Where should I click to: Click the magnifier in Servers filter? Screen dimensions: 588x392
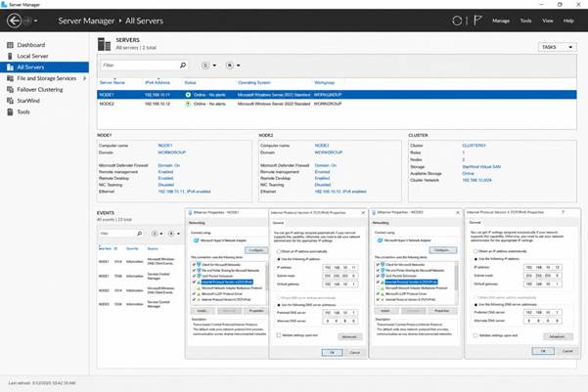point(183,65)
